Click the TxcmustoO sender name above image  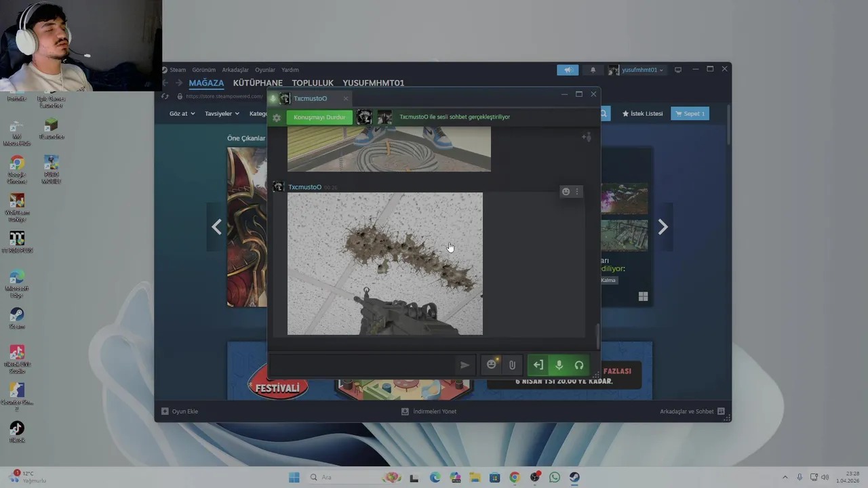pyautogui.click(x=304, y=187)
